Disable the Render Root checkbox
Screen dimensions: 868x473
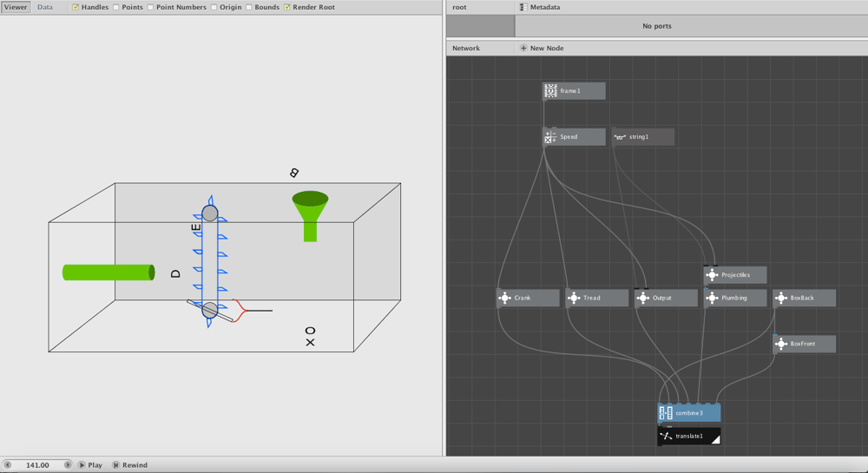click(286, 7)
